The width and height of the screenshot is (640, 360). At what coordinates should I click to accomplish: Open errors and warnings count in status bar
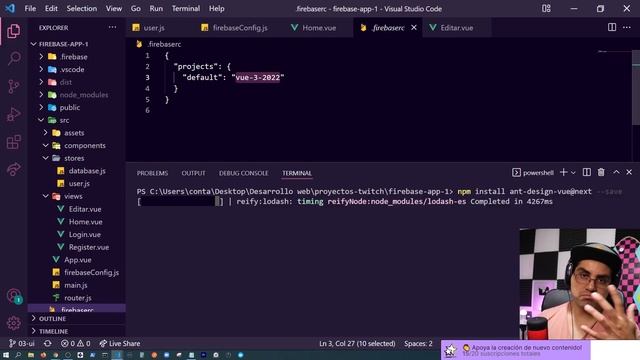(76, 343)
